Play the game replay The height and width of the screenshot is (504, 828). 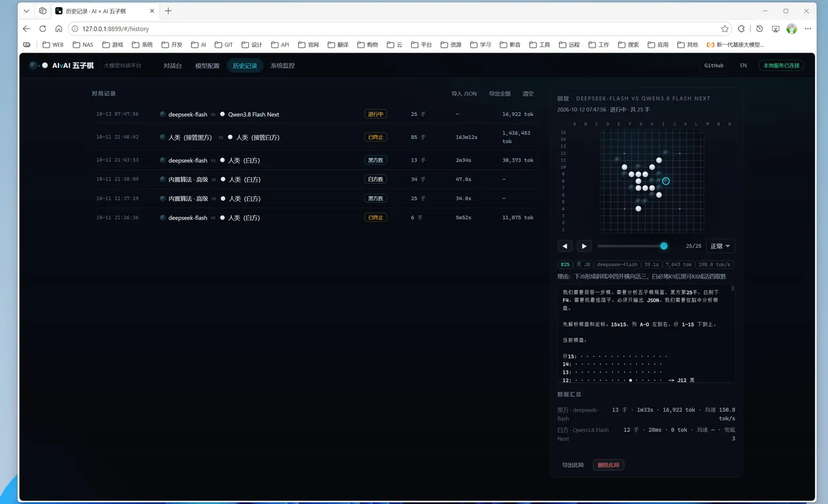pyautogui.click(x=584, y=246)
